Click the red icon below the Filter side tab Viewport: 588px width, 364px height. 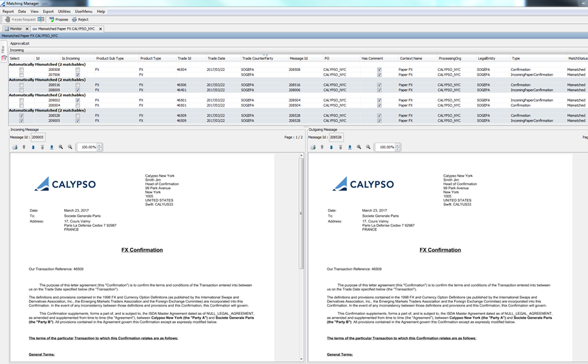coord(4,57)
